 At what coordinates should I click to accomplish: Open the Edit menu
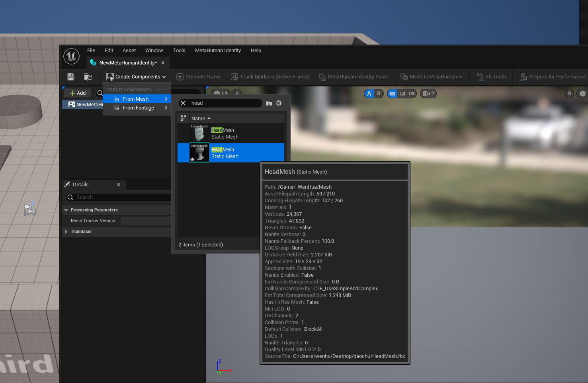click(x=109, y=51)
